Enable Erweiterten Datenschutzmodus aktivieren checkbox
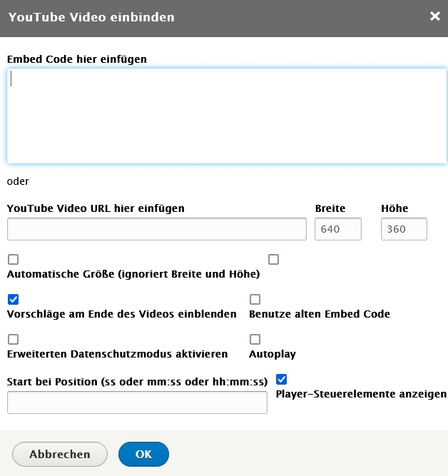 (x=14, y=340)
